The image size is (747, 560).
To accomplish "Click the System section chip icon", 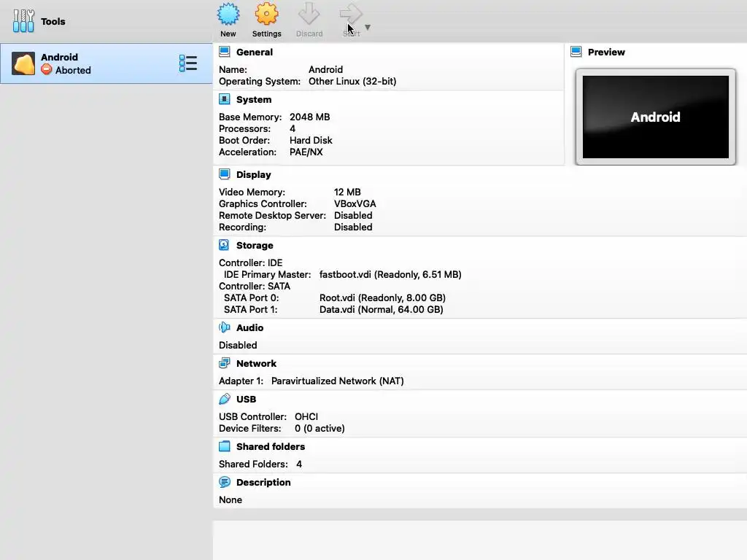I will click(225, 99).
